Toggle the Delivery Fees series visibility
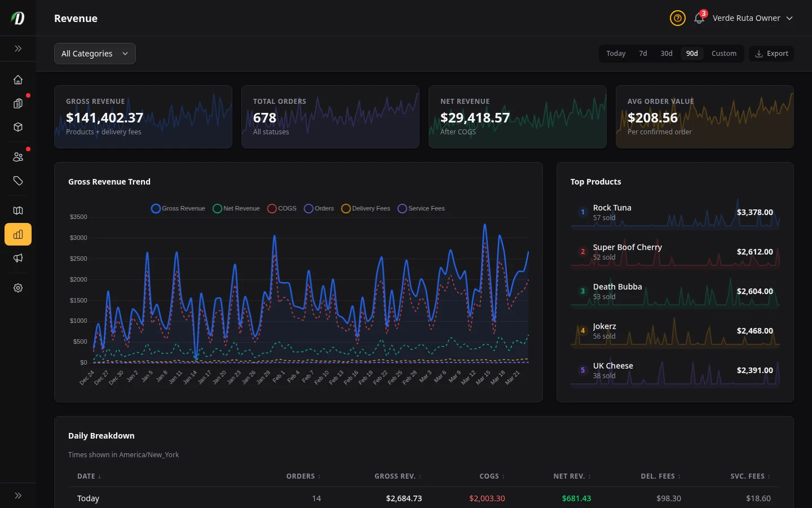 (x=365, y=208)
